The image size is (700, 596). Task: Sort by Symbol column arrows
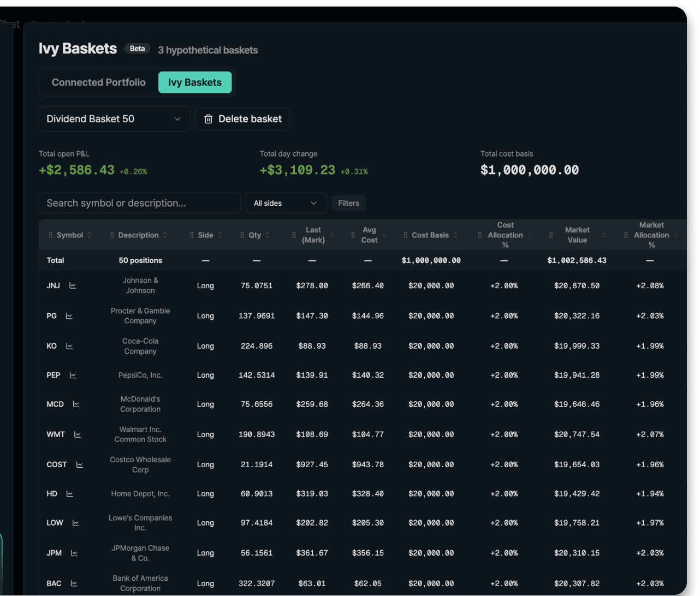click(89, 235)
